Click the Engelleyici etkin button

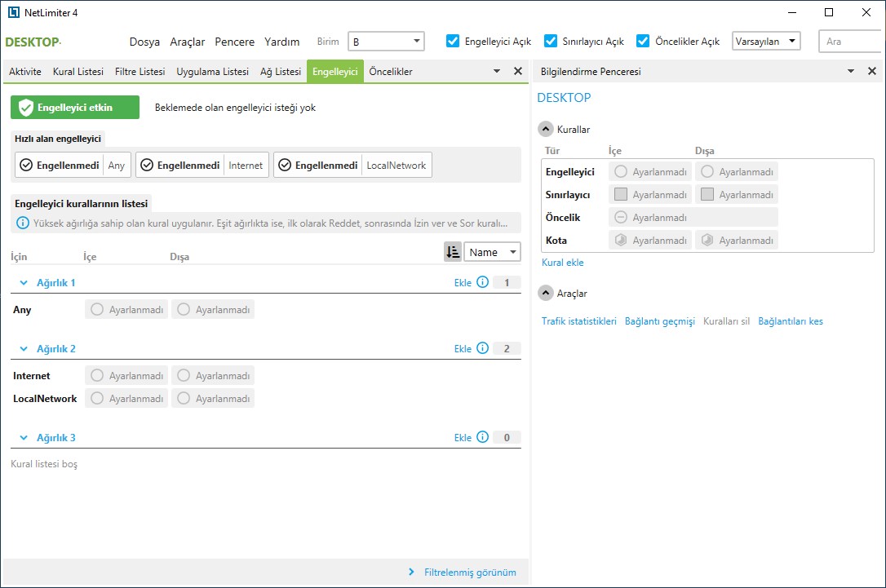(x=75, y=108)
